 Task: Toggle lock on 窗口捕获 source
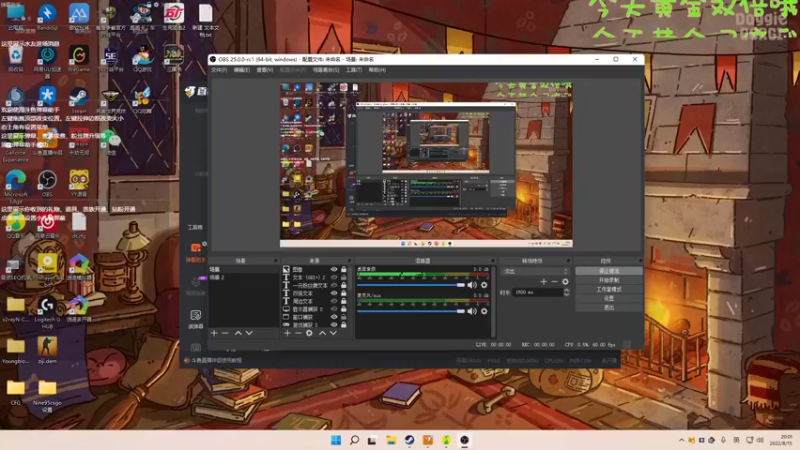(x=344, y=317)
